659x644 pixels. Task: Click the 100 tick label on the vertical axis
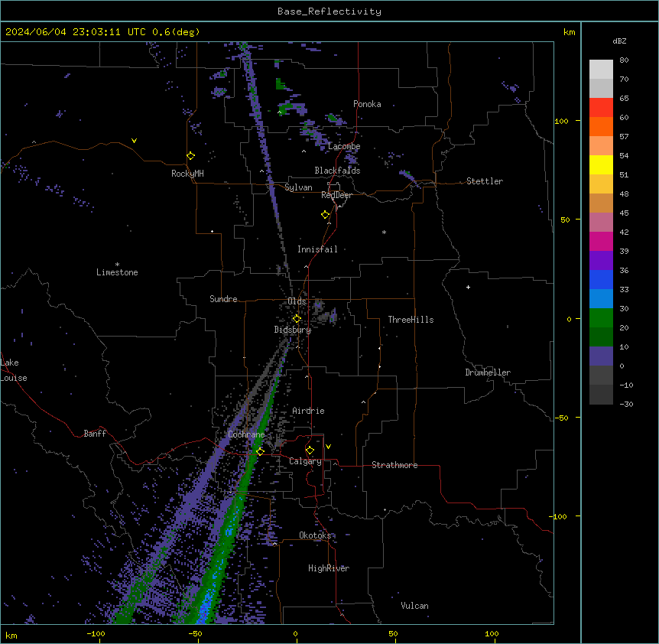click(x=561, y=121)
